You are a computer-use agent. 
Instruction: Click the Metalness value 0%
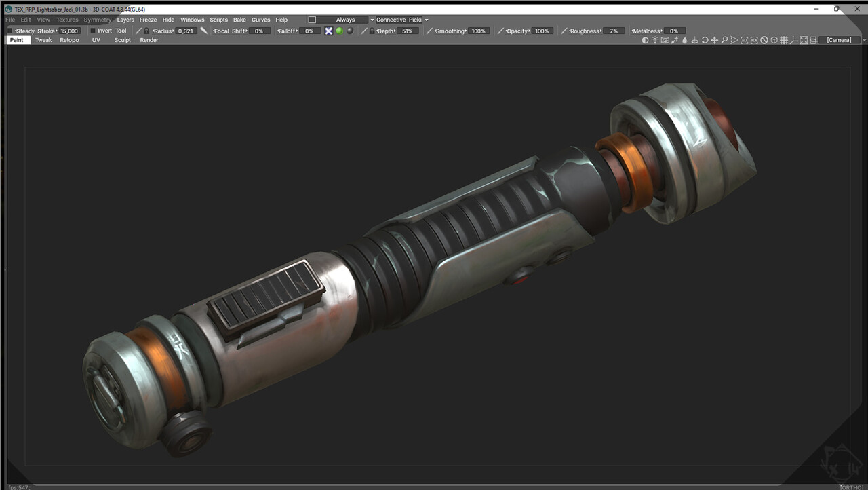pos(674,31)
